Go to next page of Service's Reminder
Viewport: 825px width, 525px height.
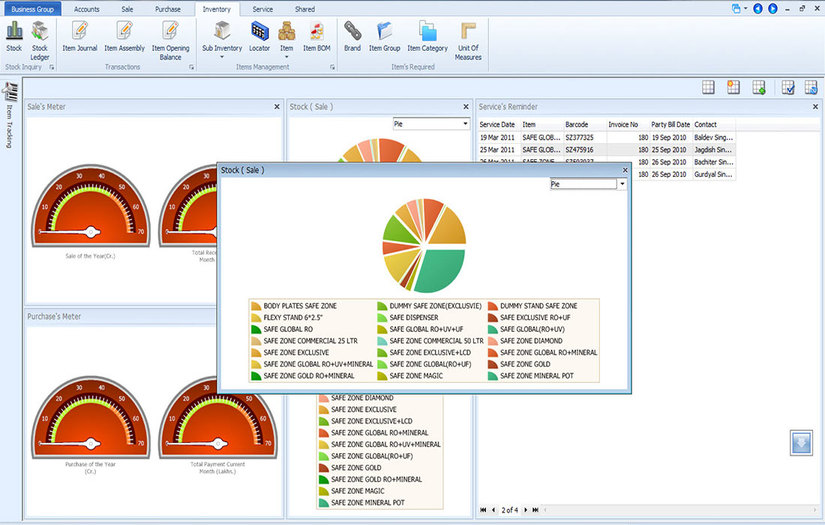[x=525, y=510]
